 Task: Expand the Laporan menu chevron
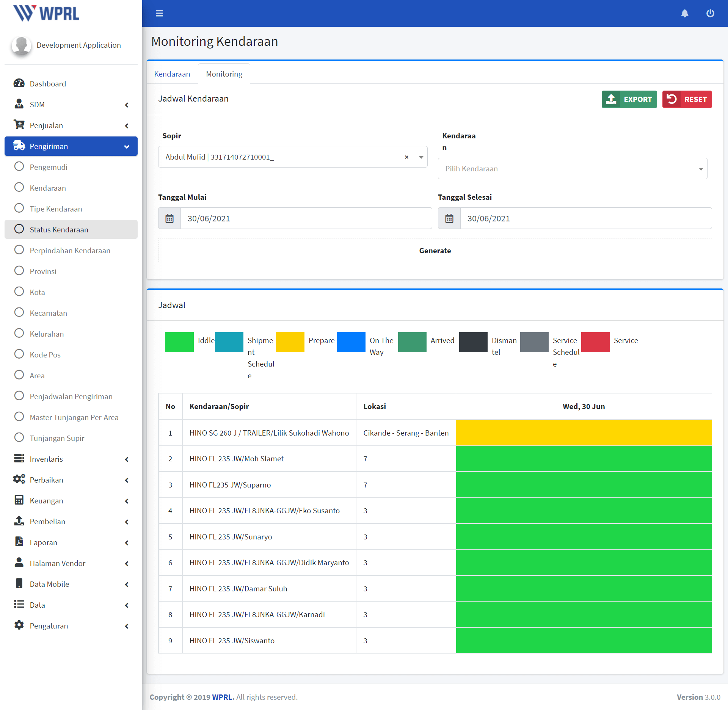127,543
